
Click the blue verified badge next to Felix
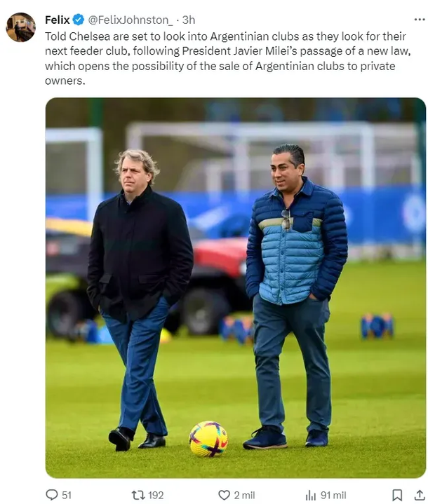(x=79, y=20)
